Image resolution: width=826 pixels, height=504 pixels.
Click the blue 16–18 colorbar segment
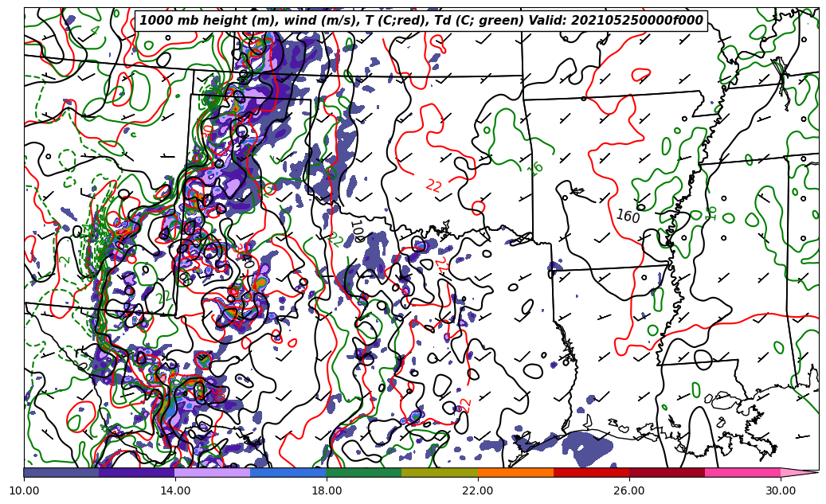(288, 472)
